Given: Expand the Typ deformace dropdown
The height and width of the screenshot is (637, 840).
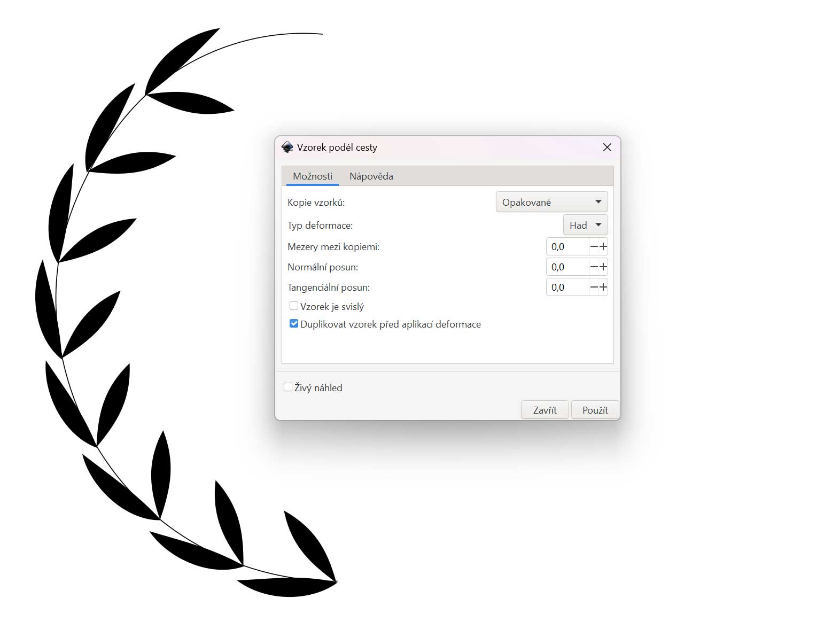Looking at the screenshot, I should pyautogui.click(x=585, y=225).
